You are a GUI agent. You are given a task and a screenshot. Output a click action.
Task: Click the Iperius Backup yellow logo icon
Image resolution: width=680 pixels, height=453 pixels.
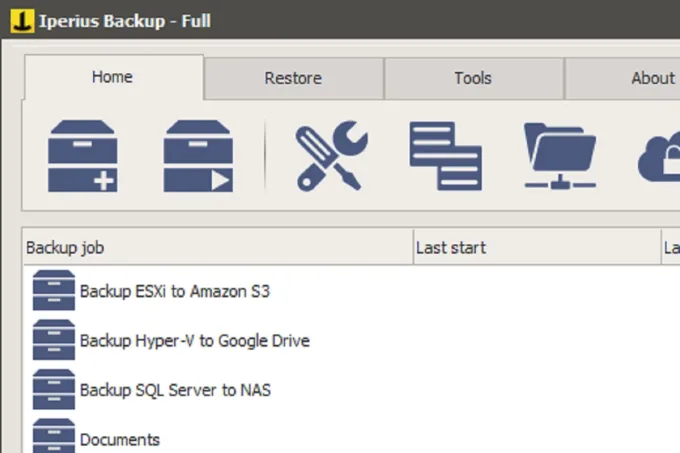(x=22, y=21)
